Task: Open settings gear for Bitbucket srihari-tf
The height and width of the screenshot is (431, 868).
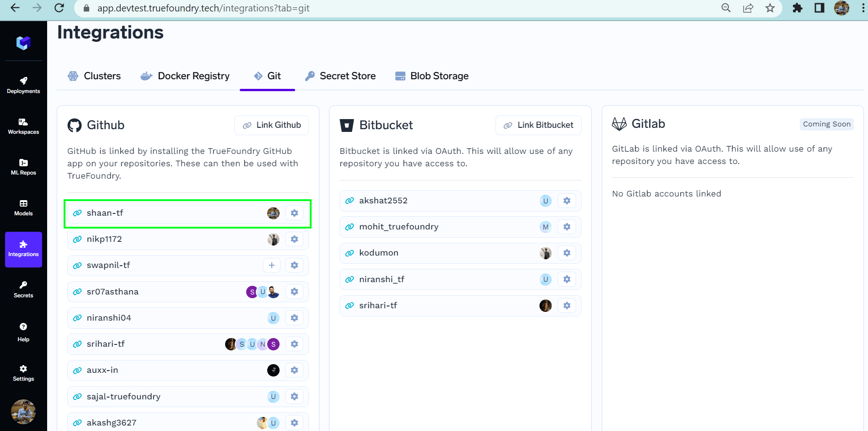Action: (x=567, y=306)
